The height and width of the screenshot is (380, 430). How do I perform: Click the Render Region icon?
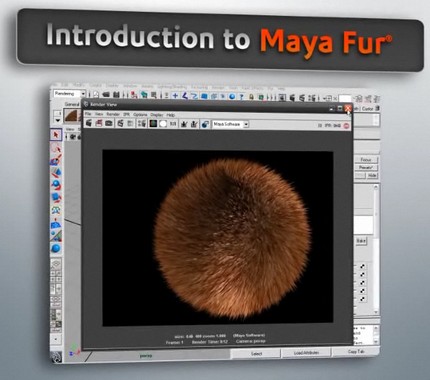pyautogui.click(x=99, y=124)
